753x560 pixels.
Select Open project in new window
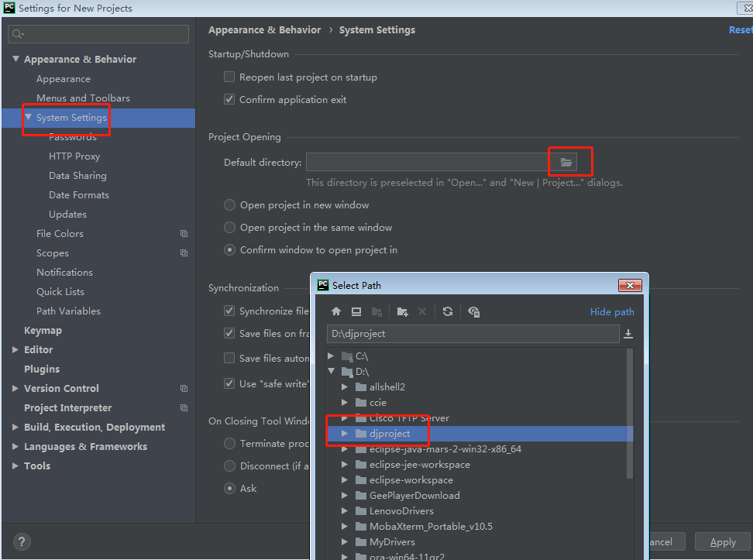[x=229, y=204]
